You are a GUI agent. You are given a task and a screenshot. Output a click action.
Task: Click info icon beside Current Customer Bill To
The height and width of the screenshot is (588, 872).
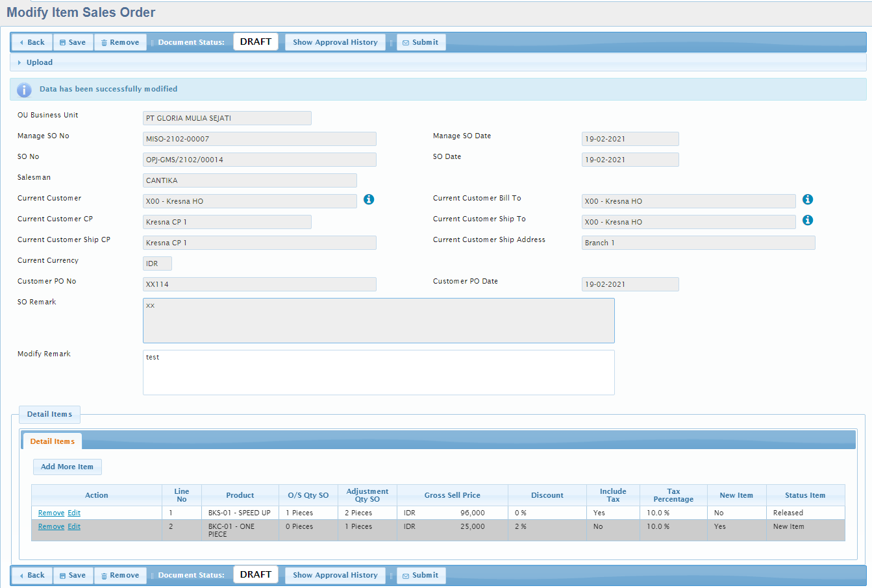[808, 199]
